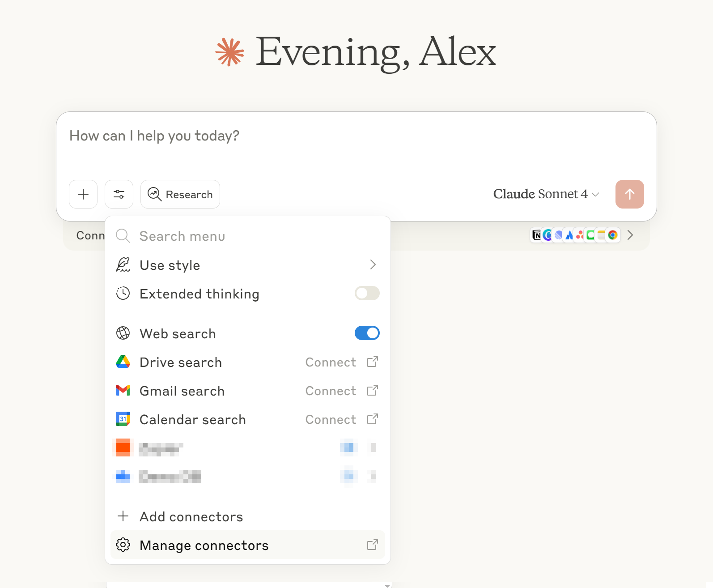
Task: Focus the 'How can I help you today?' message field
Action: point(356,136)
